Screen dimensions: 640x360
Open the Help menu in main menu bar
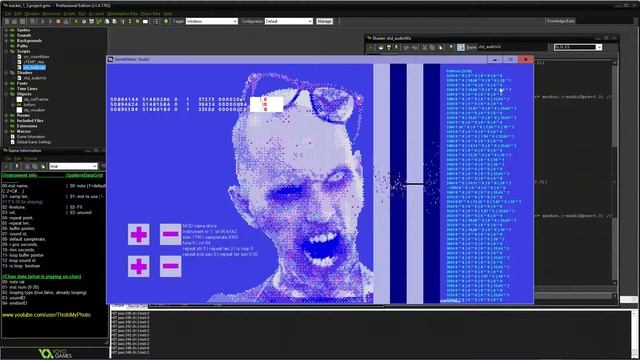[x=168, y=13]
